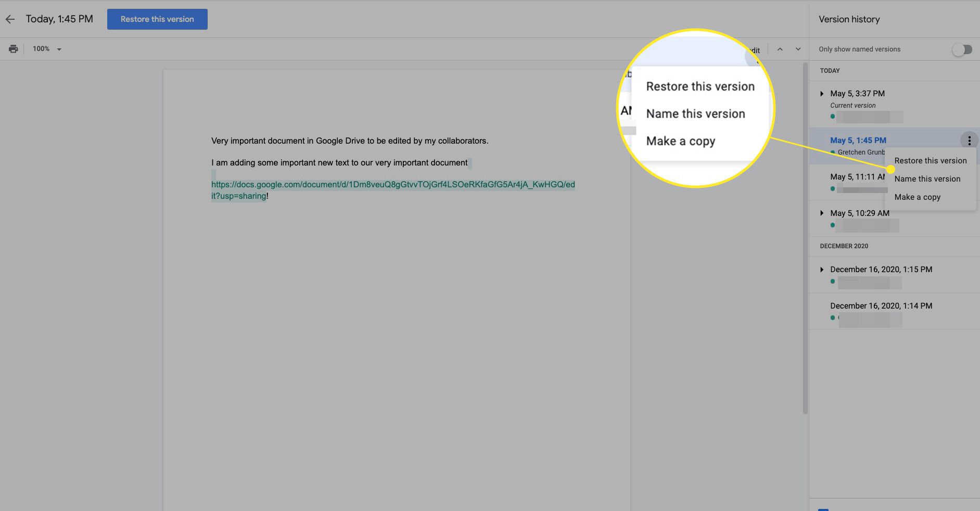
Task: Select the May 5, 10:29 AM version entry
Action: (895, 219)
